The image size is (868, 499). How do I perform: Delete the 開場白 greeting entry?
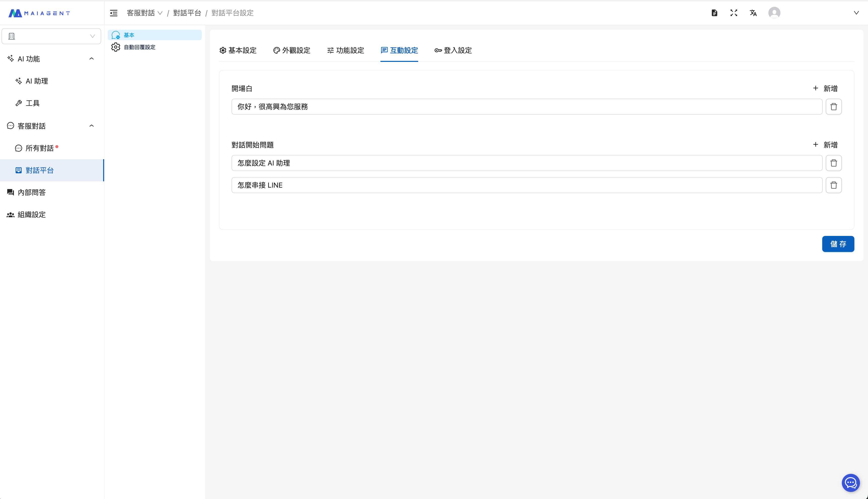pyautogui.click(x=833, y=107)
